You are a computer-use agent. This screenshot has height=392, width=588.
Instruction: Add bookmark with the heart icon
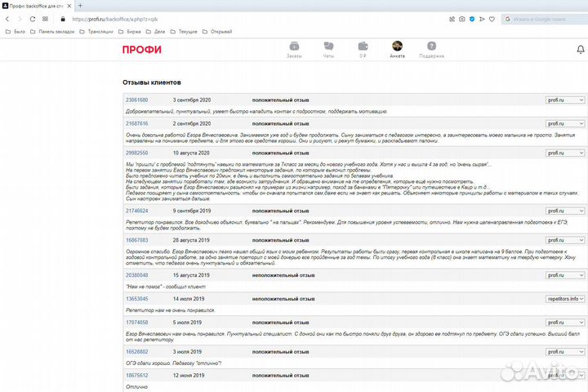coord(492,19)
